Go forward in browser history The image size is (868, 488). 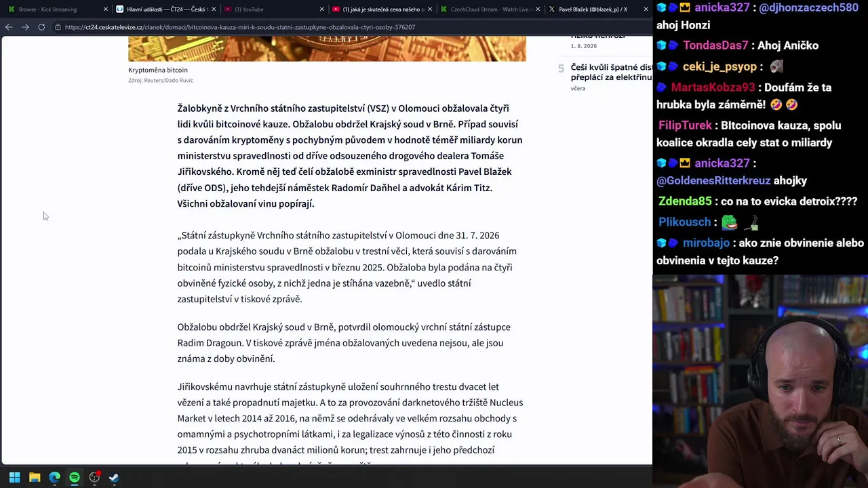tap(25, 27)
